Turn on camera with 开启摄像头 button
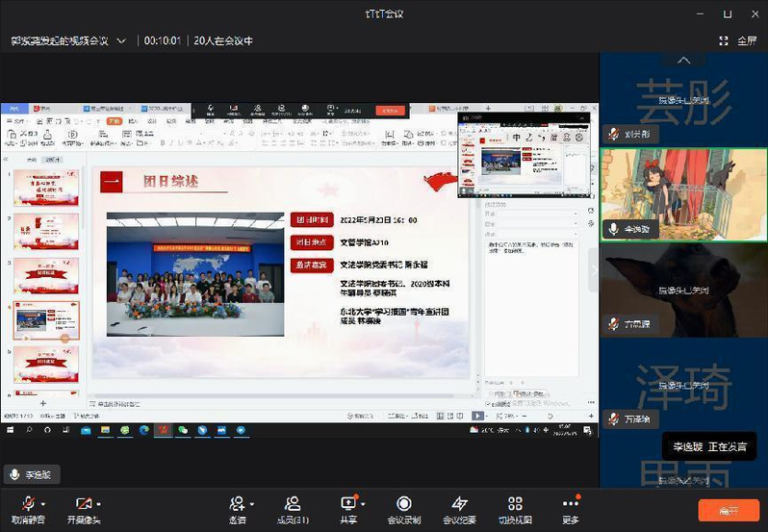 click(x=83, y=504)
